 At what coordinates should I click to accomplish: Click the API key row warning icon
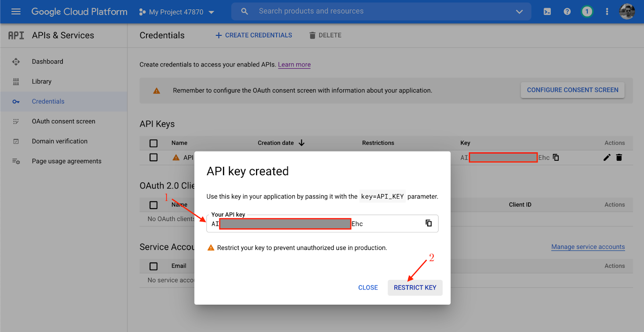176,158
